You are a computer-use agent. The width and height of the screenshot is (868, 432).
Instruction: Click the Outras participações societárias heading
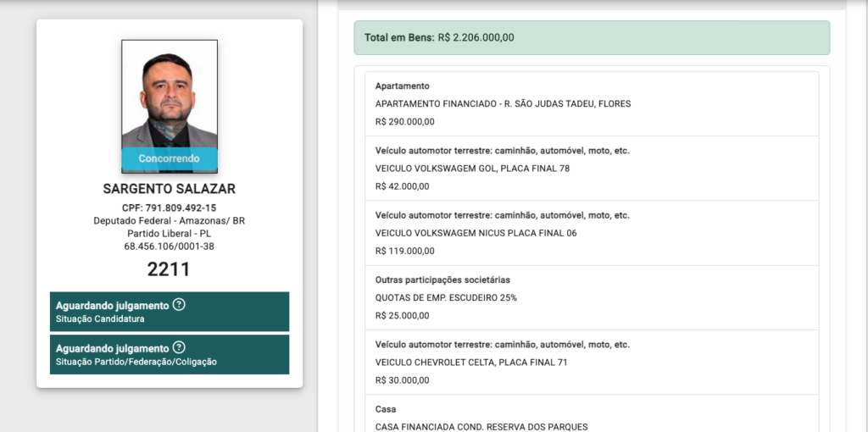pyautogui.click(x=442, y=280)
